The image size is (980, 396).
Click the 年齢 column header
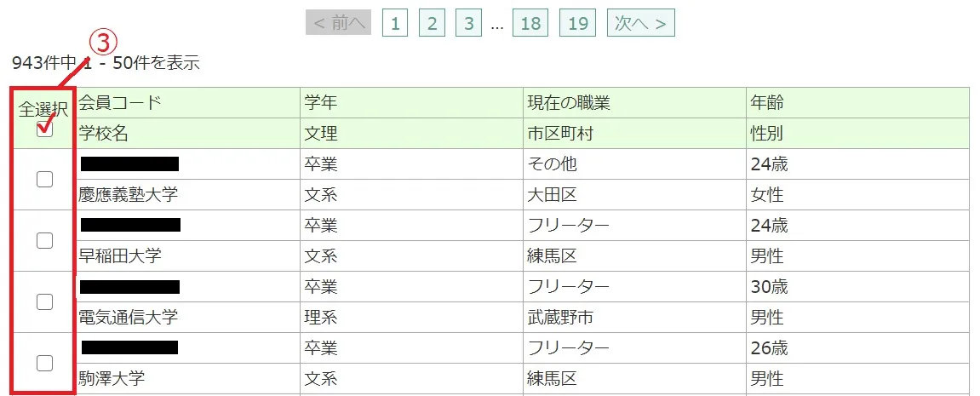tap(766, 103)
